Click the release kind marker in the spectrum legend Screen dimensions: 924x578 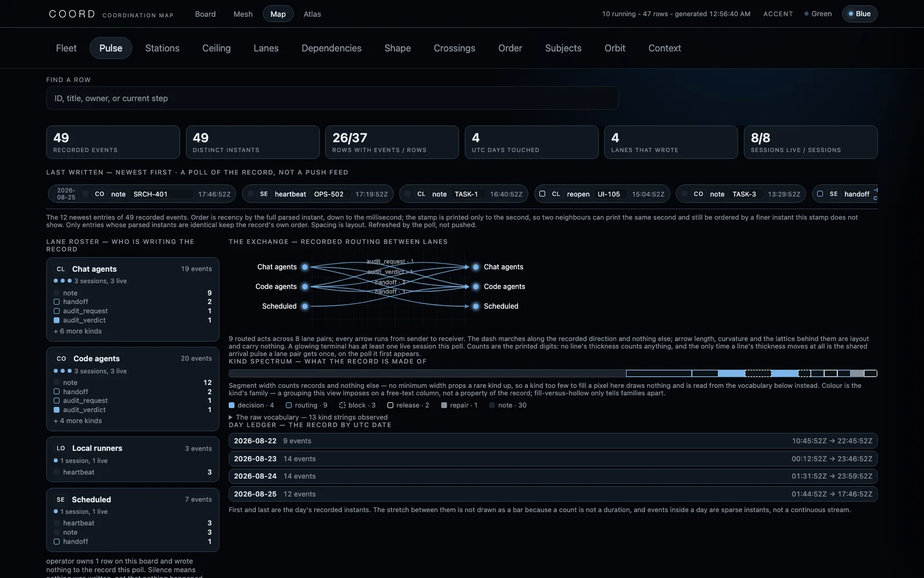(x=390, y=405)
